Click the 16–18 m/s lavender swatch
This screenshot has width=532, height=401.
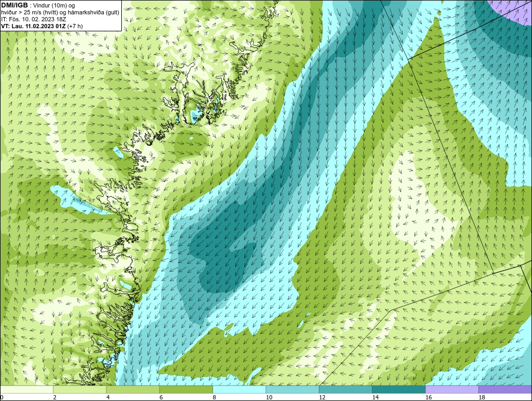[452, 389]
